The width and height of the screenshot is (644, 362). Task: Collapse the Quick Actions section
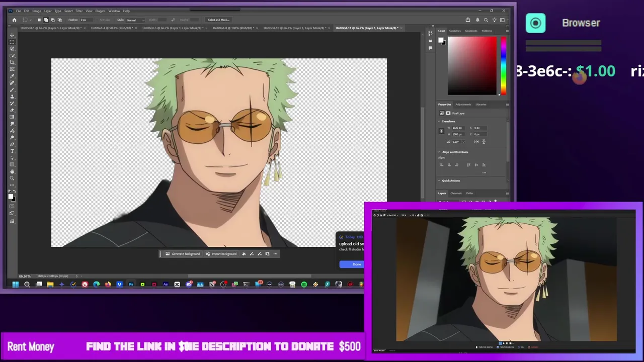439,180
